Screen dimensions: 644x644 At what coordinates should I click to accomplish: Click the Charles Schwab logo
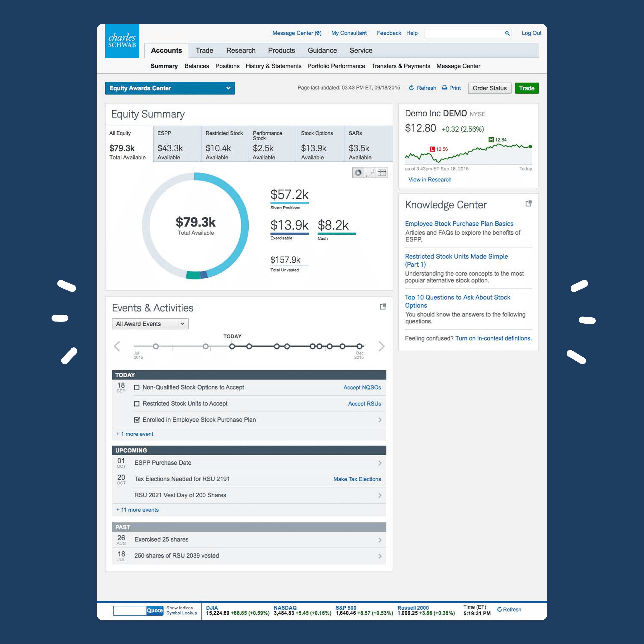(x=122, y=41)
